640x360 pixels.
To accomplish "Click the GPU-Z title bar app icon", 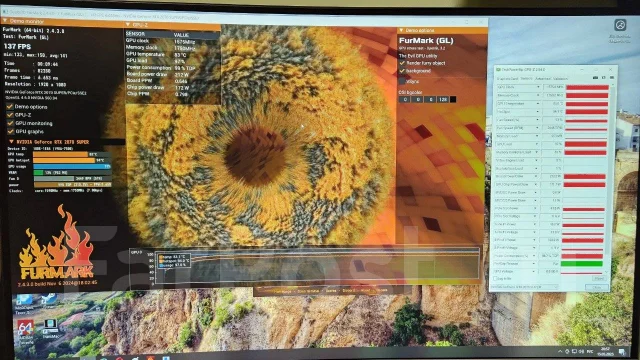I will (x=498, y=70).
